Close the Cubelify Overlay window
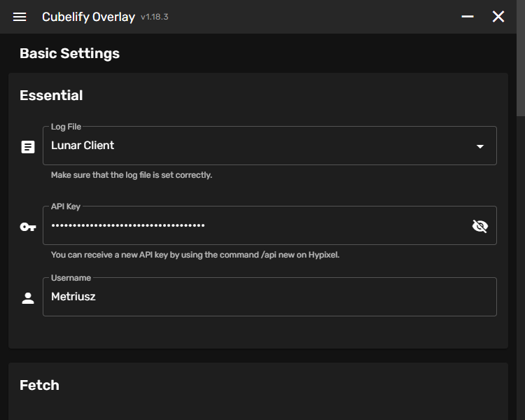The width and height of the screenshot is (525, 420). point(498,17)
